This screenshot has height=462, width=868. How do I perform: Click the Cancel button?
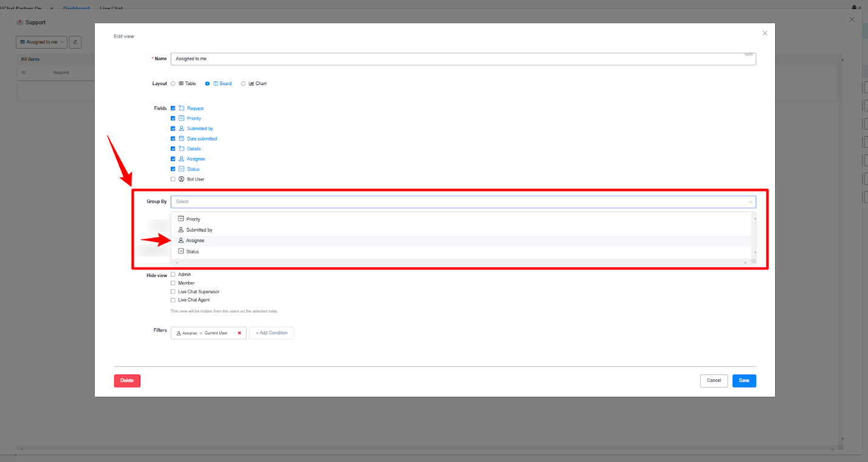click(x=714, y=381)
